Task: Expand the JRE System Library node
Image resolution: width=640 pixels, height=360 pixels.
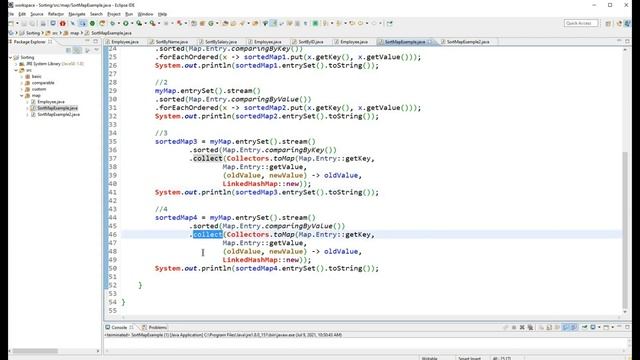Action: point(17,64)
